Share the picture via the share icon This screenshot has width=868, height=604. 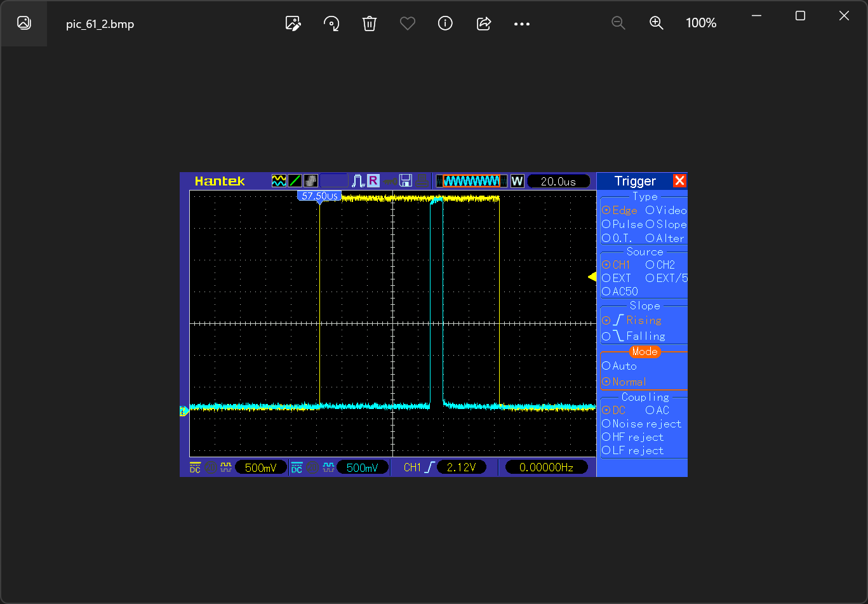pos(484,23)
